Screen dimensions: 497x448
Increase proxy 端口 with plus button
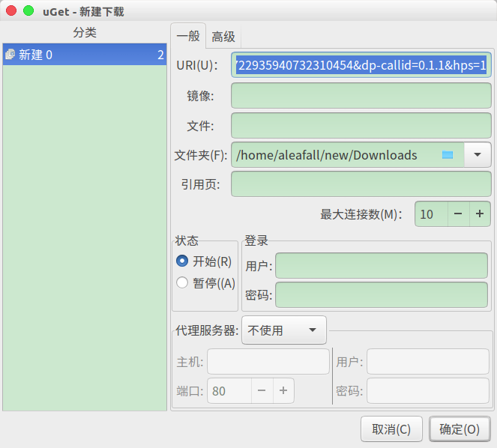(283, 390)
